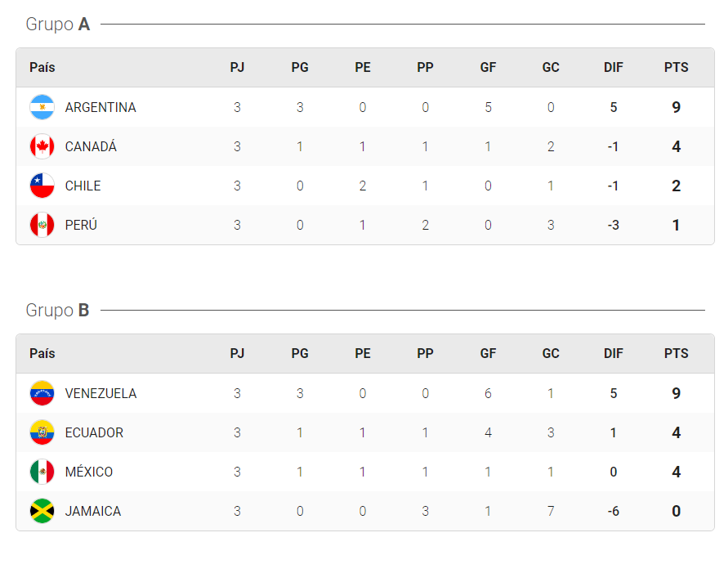Viewport: 728px width, 582px height.
Task: Click the GF column header in Grupo B
Action: tap(488, 353)
